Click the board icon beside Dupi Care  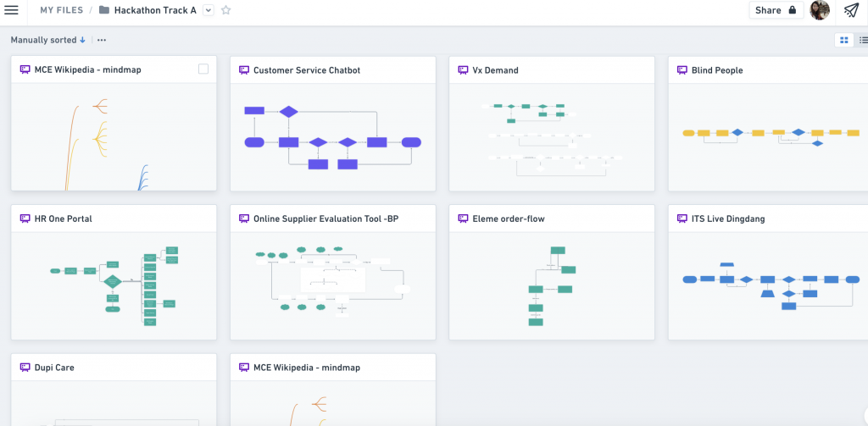(x=25, y=368)
